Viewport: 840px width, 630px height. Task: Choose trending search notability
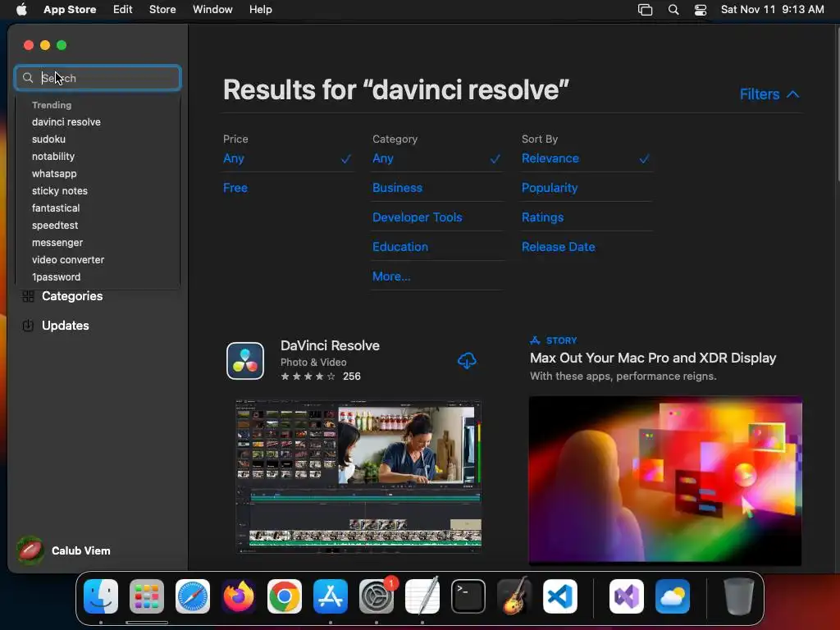point(53,157)
